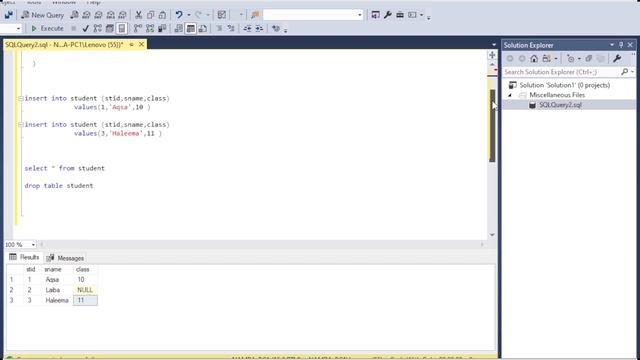The height and width of the screenshot is (360, 640).
Task: Comment out the selected lines
Action: pos(219,28)
